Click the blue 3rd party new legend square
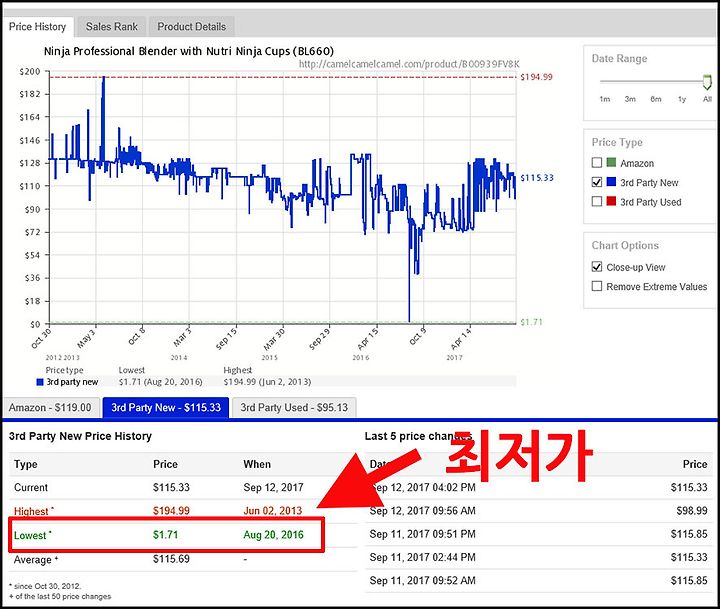 (x=40, y=382)
